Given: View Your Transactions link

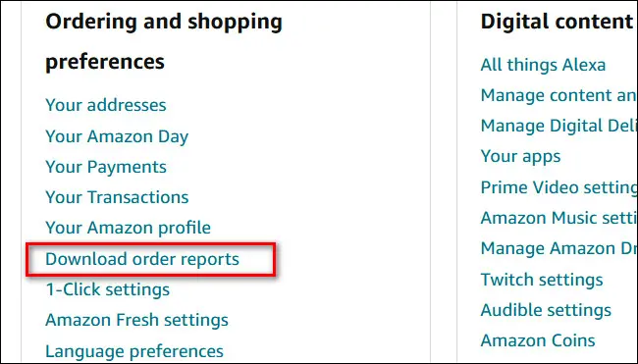Looking at the screenshot, I should (117, 197).
